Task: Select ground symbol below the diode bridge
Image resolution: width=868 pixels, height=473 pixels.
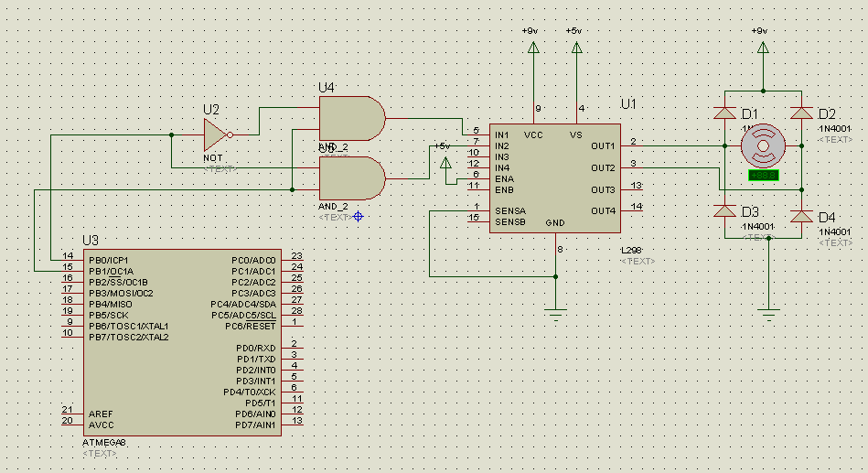Action: click(768, 315)
